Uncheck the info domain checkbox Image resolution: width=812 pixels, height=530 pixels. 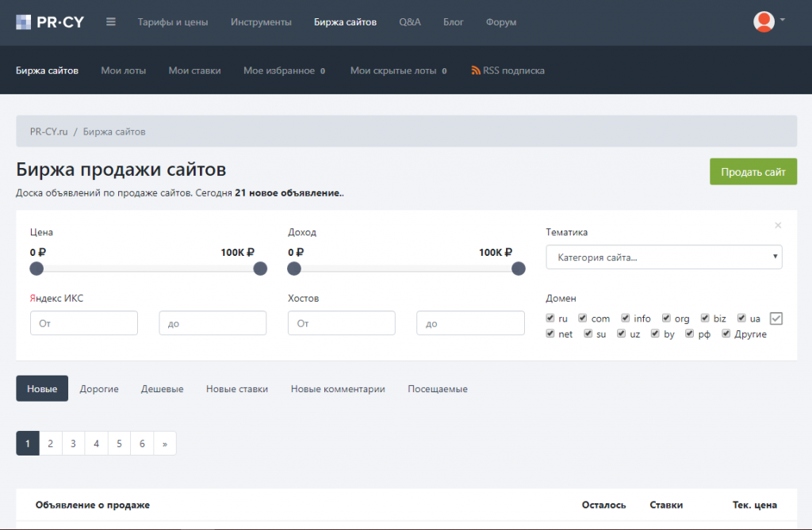tap(625, 318)
